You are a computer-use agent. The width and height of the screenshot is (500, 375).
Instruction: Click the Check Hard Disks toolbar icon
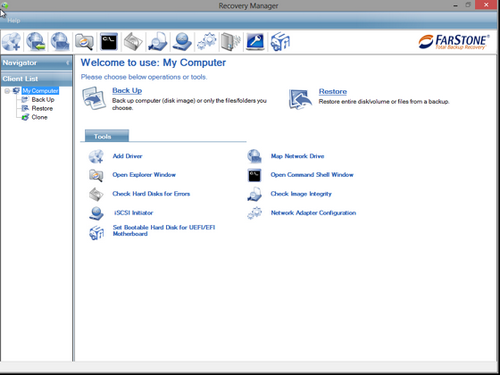(133, 42)
